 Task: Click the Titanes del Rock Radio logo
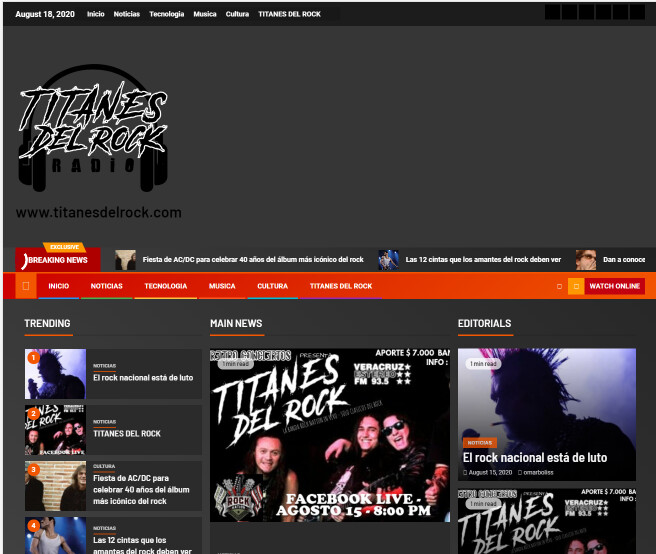pyautogui.click(x=93, y=128)
